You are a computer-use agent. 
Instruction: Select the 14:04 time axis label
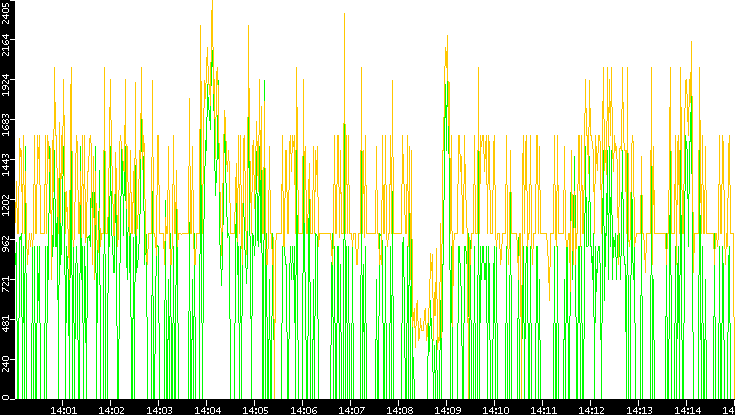point(207,410)
